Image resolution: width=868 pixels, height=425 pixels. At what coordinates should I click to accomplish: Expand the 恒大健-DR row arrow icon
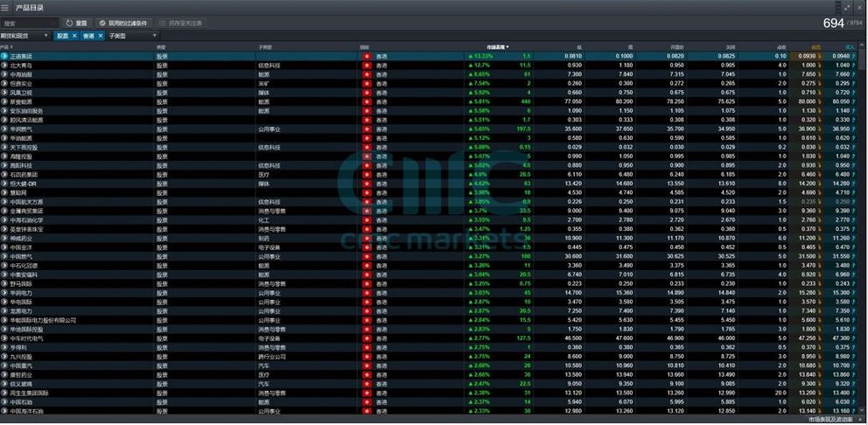tap(4, 184)
